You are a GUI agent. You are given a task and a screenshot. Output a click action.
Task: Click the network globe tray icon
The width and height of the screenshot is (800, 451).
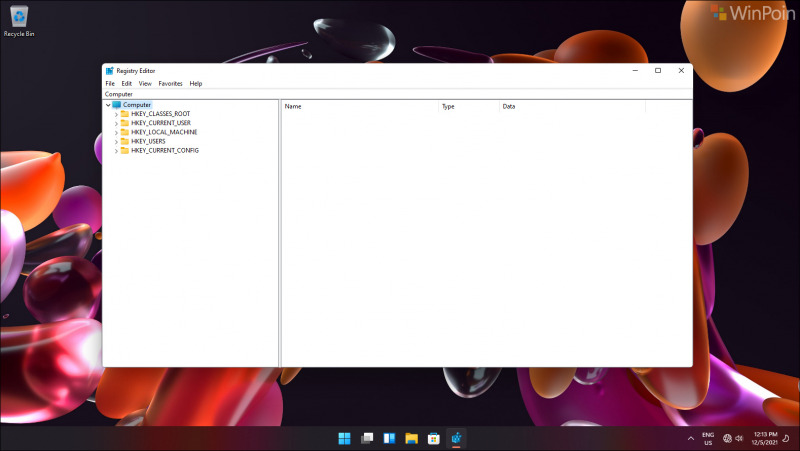tap(726, 438)
